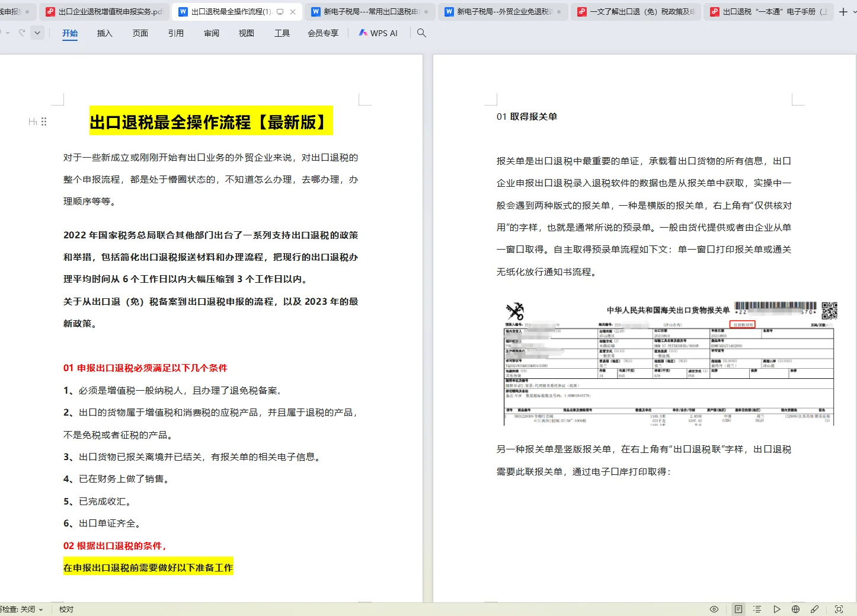Expand the new tab plus menu

[843, 11]
